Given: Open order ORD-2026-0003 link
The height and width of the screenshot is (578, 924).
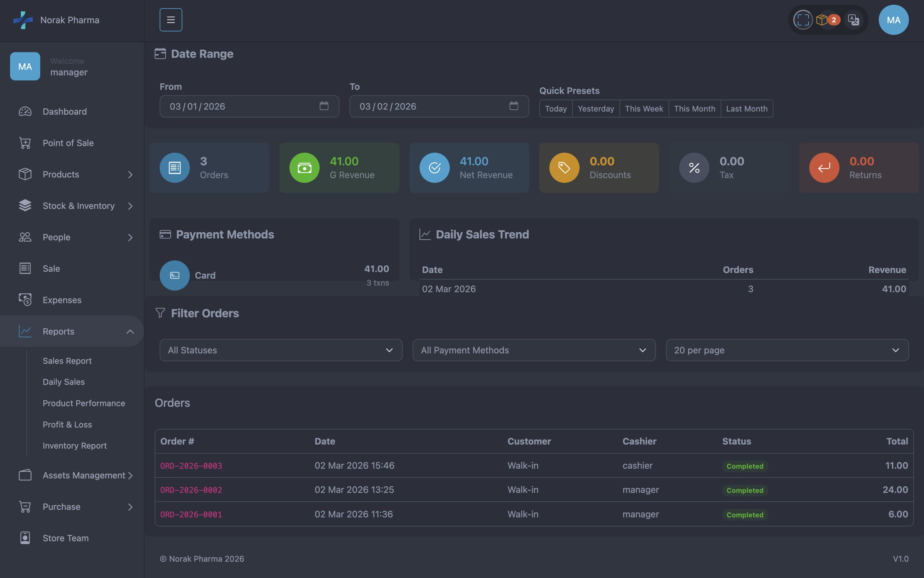Looking at the screenshot, I should (191, 466).
